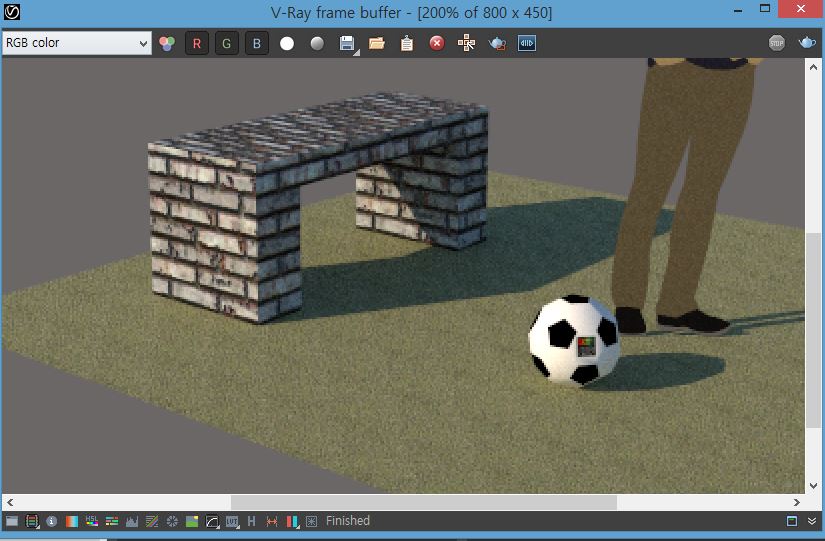Toggle HSL color correction icon

click(92, 522)
